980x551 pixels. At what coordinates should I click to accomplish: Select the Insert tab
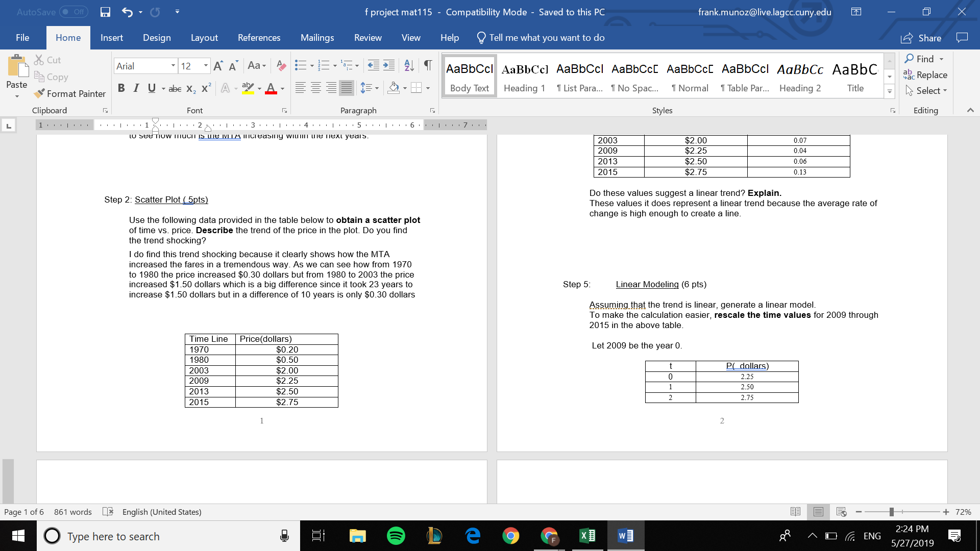[111, 38]
